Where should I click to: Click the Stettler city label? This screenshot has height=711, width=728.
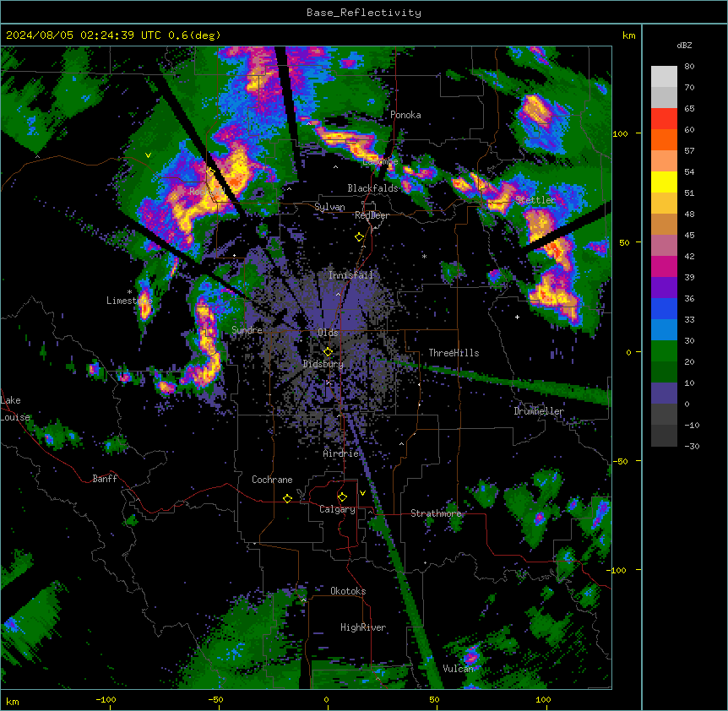coord(535,200)
